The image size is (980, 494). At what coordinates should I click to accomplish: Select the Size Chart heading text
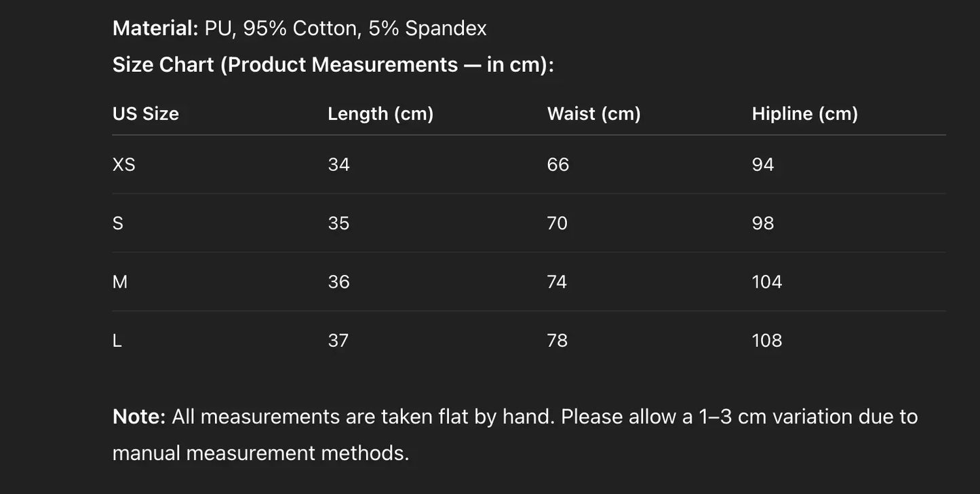coord(332,64)
